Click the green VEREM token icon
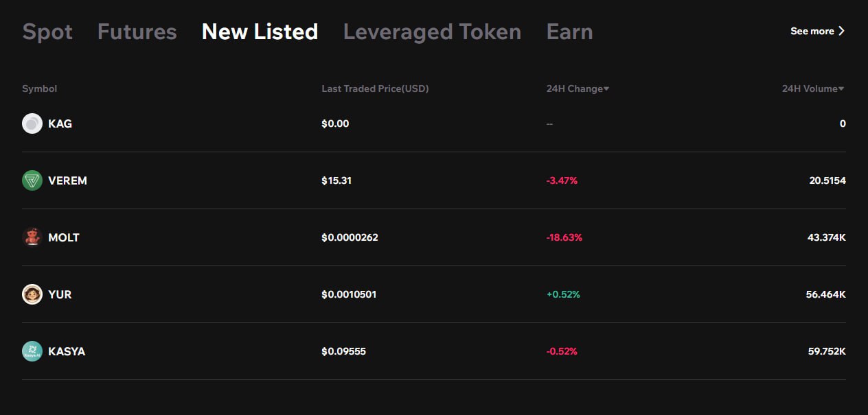 [32, 180]
